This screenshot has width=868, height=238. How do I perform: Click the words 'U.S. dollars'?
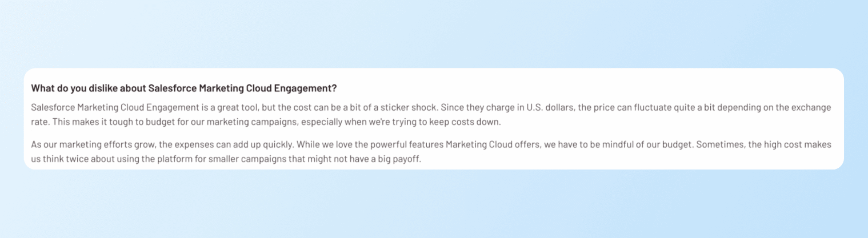[x=548, y=107]
